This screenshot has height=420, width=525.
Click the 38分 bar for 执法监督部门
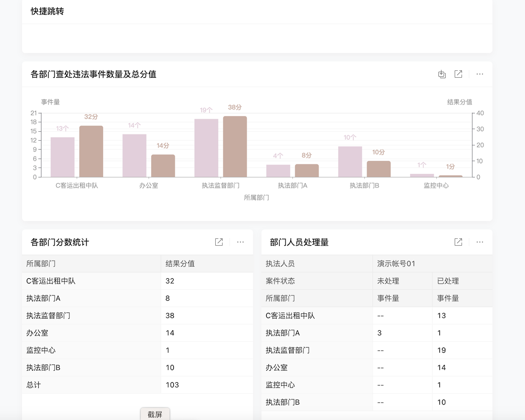236,147
